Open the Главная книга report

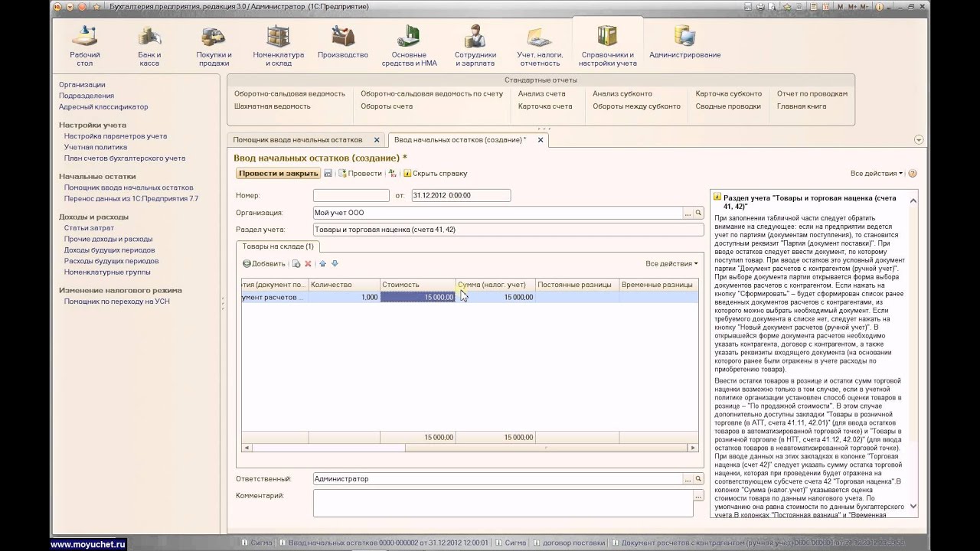[x=802, y=106]
